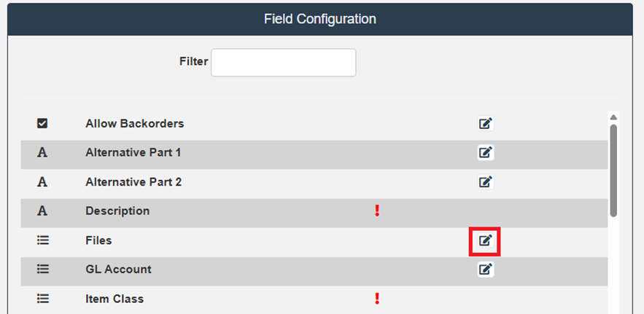Screen dimensions: 644x314
Task: Edit the Alternative Part 1 field
Action: coord(485,153)
